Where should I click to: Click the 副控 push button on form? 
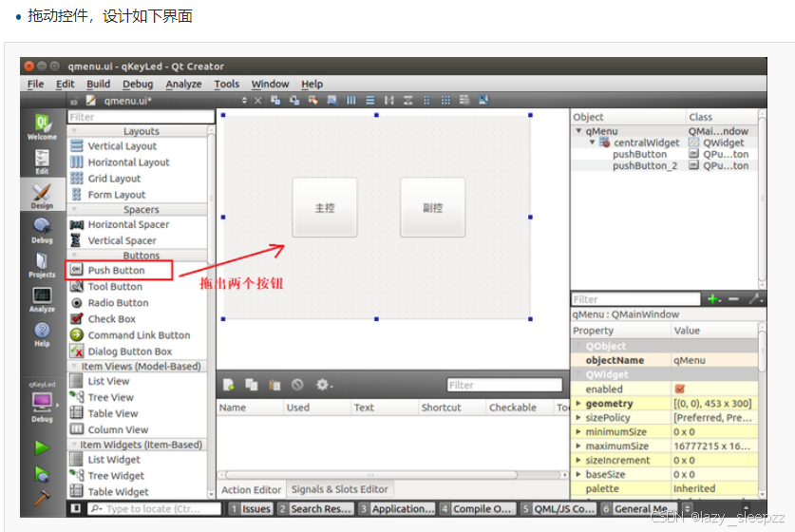click(x=432, y=207)
